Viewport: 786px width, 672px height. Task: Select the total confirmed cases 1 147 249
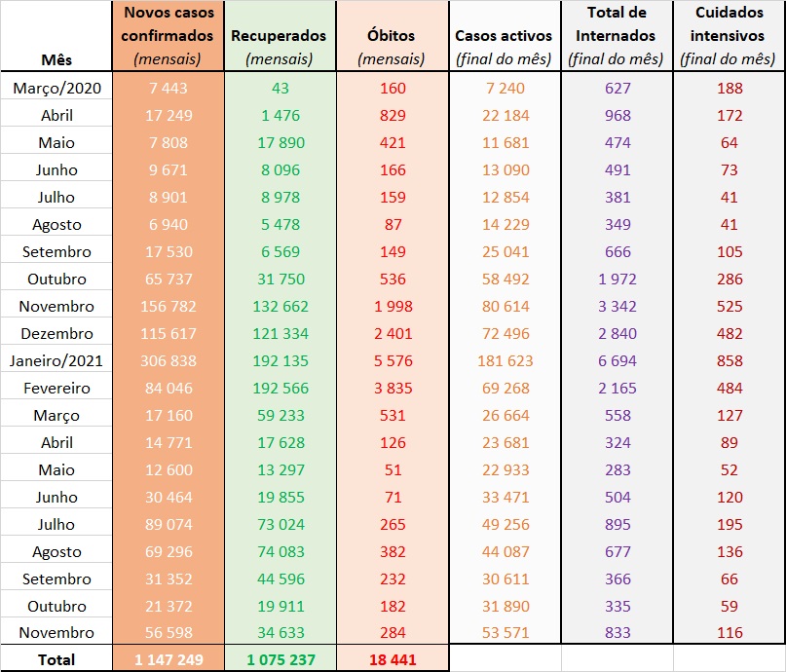[168, 659]
